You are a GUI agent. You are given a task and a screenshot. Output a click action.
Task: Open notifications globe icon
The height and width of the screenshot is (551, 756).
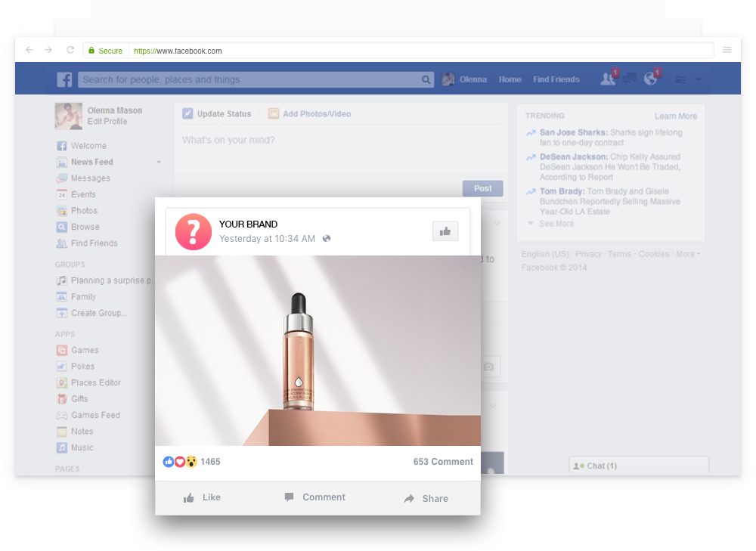click(x=651, y=79)
